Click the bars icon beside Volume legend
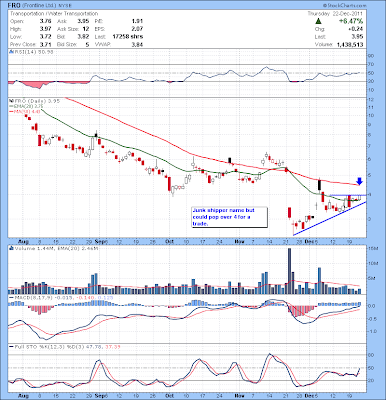386x400 pixels. [x=11, y=248]
